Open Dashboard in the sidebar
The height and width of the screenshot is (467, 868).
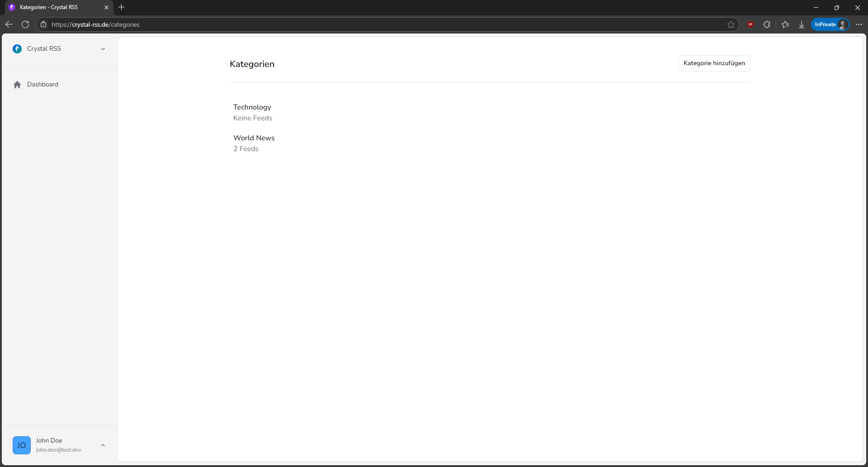tap(42, 85)
